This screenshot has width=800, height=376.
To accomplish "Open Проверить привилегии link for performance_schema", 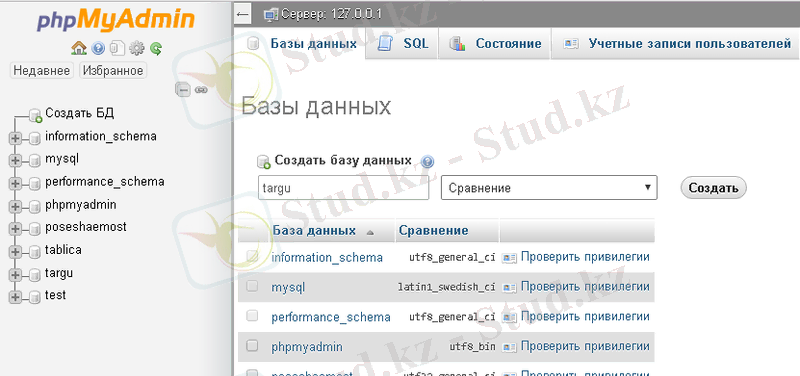I will point(585,316).
